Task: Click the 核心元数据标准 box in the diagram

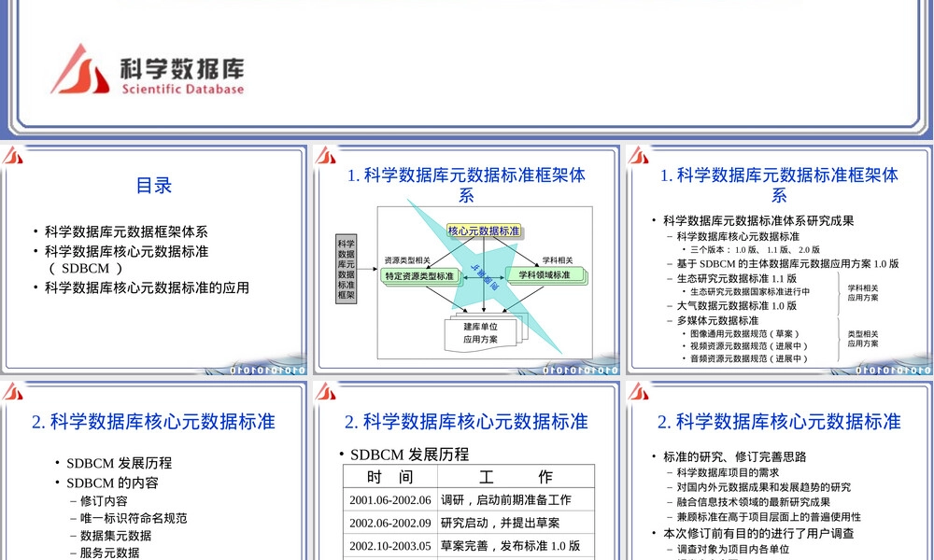Action: pyautogui.click(x=484, y=231)
